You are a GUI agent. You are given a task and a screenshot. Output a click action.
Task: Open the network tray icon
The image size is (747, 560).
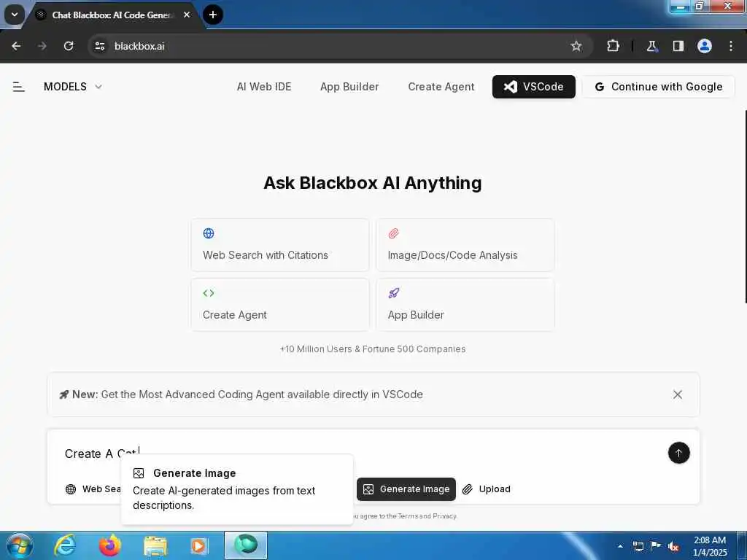point(638,546)
